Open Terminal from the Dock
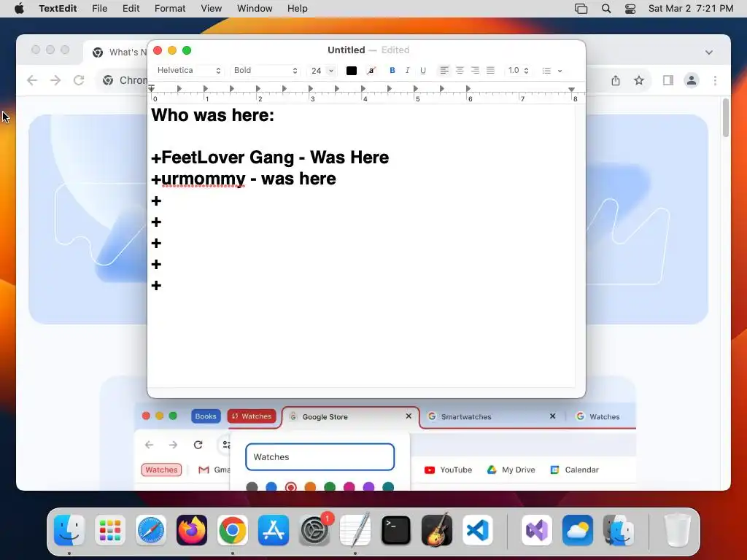The height and width of the screenshot is (560, 747). [x=396, y=530]
